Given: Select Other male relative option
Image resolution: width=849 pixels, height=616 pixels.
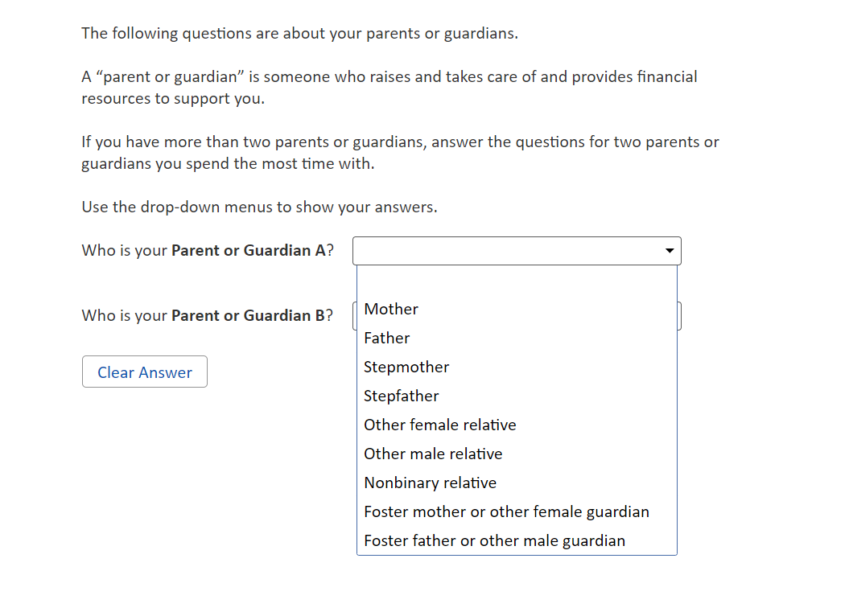Looking at the screenshot, I should tap(433, 454).
